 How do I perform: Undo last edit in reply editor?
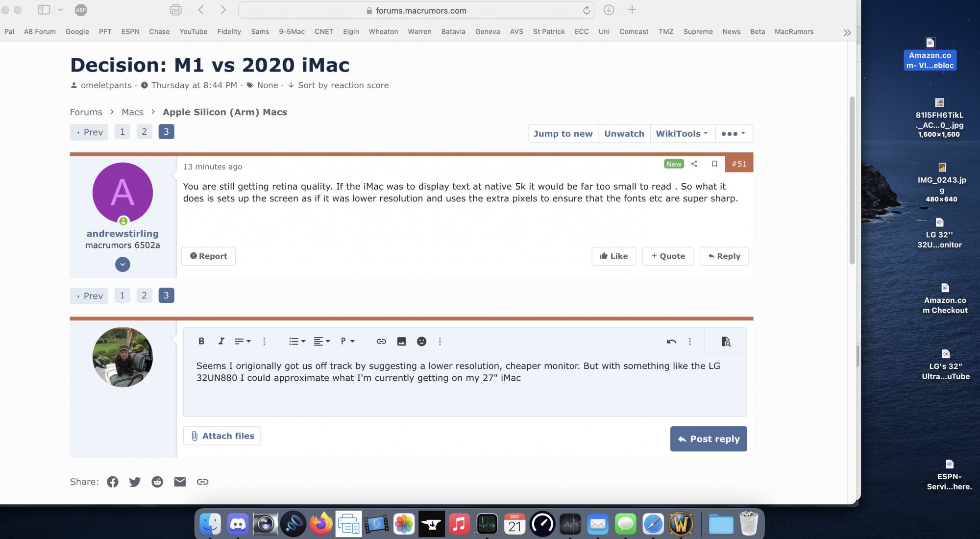(671, 342)
